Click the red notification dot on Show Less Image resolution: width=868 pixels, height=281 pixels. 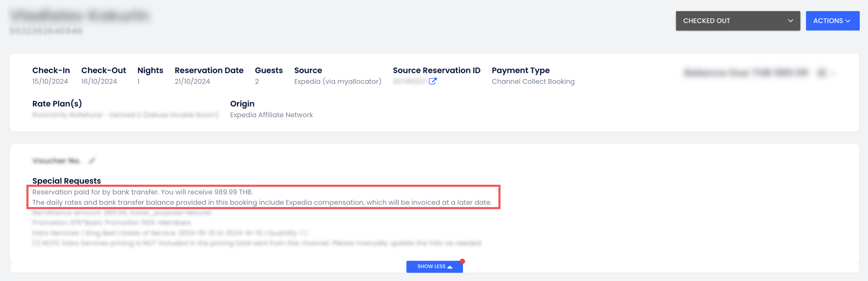tap(462, 261)
